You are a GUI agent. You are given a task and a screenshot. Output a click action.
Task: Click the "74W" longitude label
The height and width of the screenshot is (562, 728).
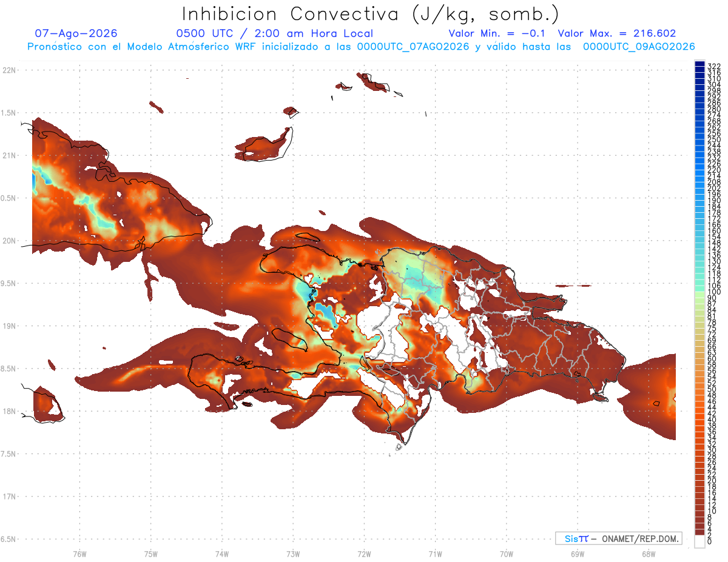222,554
